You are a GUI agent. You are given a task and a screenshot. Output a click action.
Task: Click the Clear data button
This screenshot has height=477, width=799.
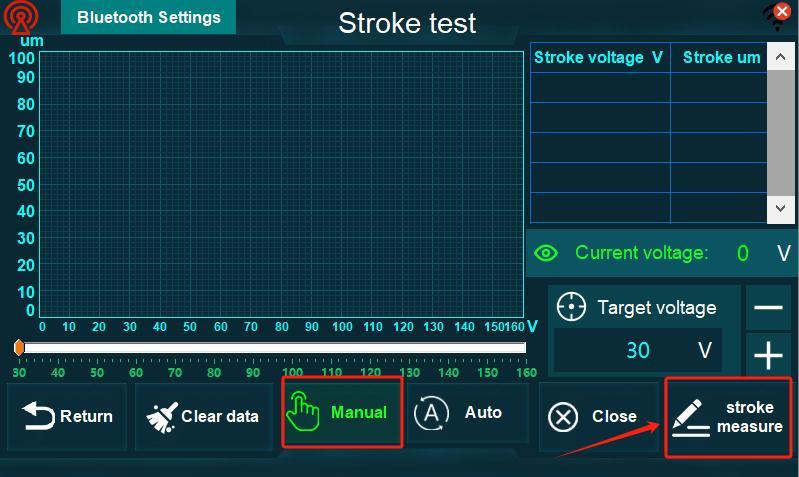(203, 416)
